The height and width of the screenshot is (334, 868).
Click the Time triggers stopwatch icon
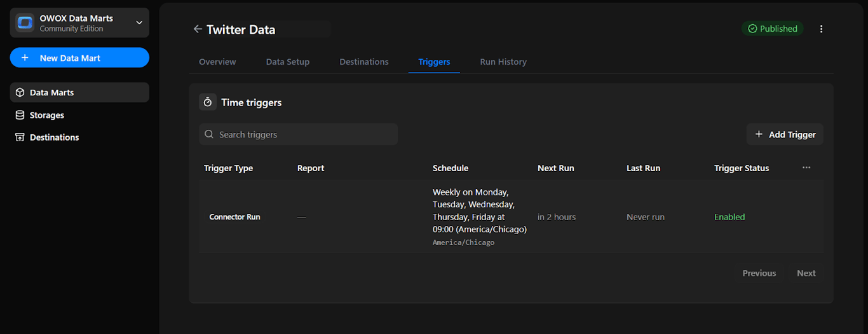pos(208,102)
